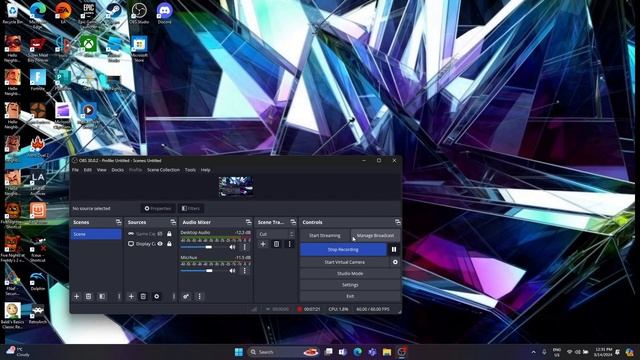The image size is (640, 360).
Task: Enable Studio Mode button
Action: click(x=350, y=273)
